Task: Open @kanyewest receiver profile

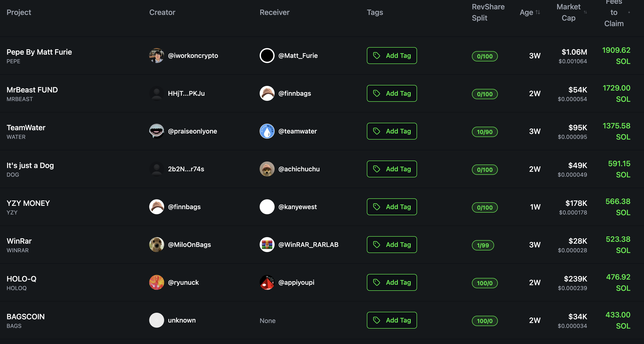Action: [x=297, y=207]
